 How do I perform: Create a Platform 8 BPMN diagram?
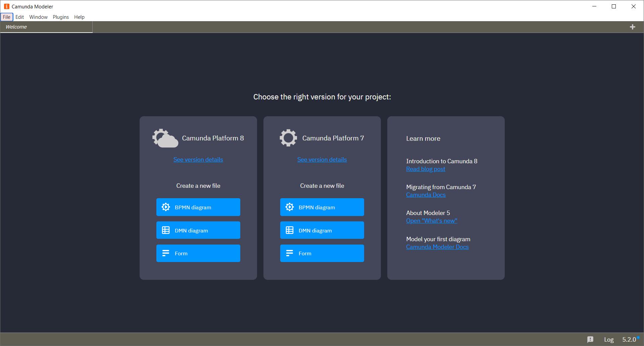[x=198, y=207]
